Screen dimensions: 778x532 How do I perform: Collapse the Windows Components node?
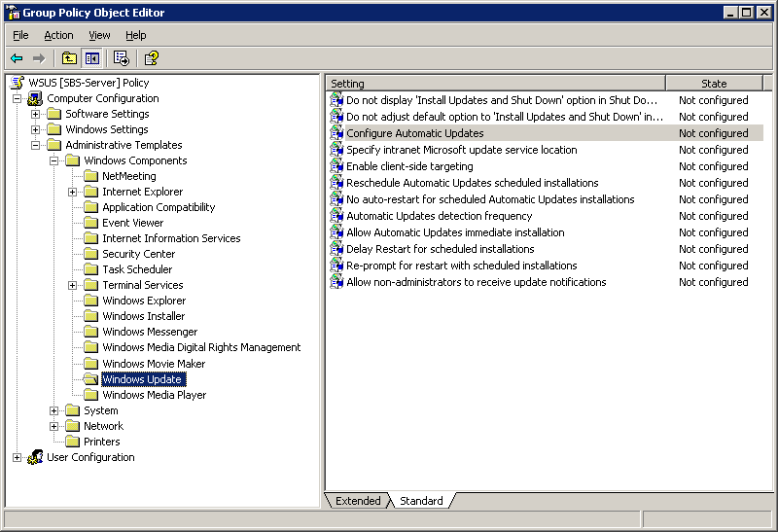(x=53, y=160)
